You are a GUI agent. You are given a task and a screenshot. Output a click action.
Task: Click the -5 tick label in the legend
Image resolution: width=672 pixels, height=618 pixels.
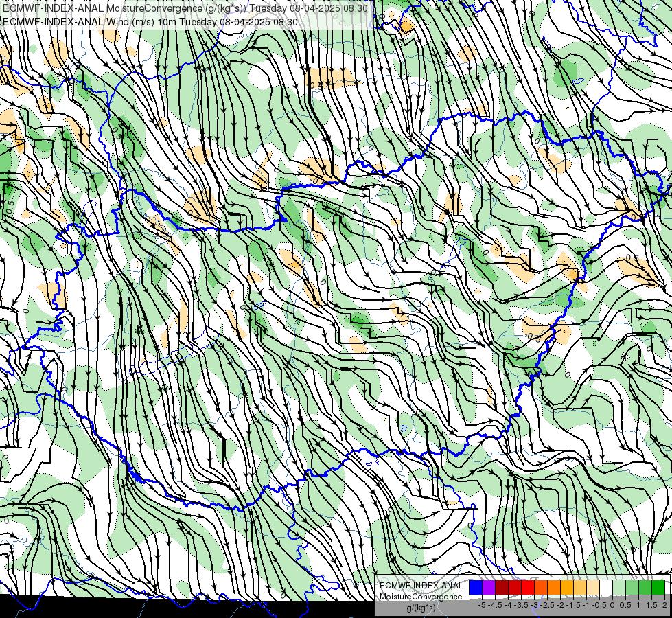coord(482,605)
